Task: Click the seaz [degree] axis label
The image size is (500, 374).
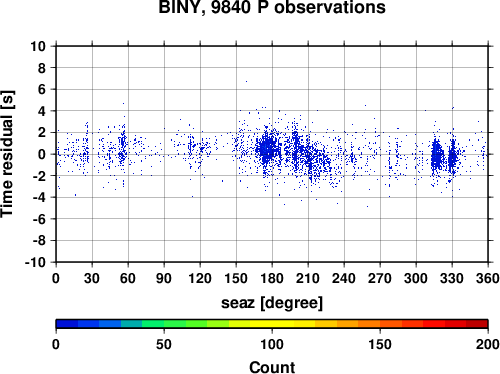Action: tap(272, 303)
